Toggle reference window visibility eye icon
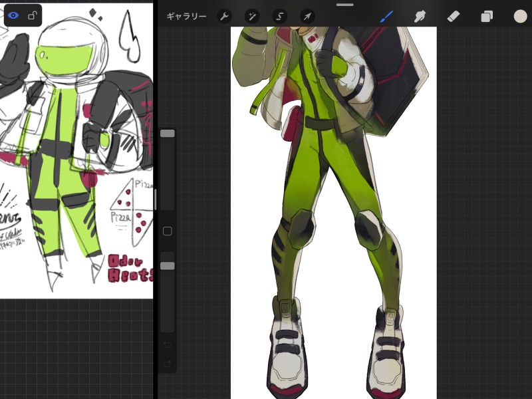532x399 pixels. coord(13,15)
